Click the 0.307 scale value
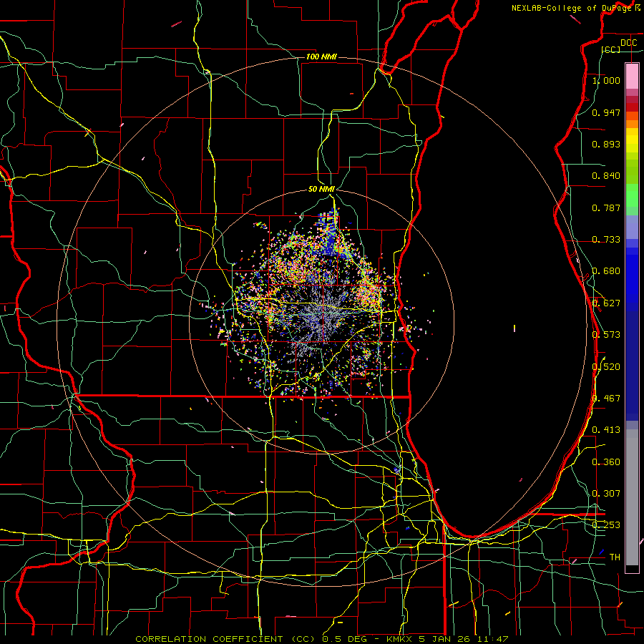This screenshot has width=644, height=644. coord(606,494)
